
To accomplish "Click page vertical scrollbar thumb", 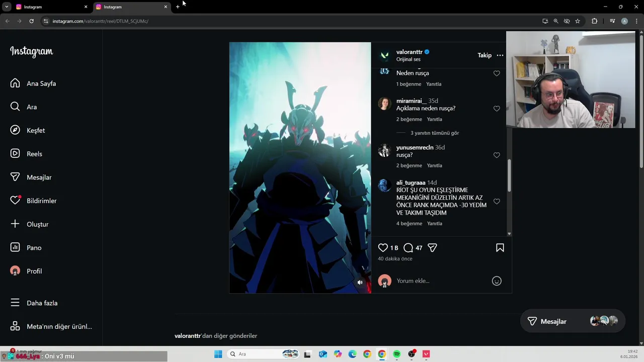I will pyautogui.click(x=641, y=101).
